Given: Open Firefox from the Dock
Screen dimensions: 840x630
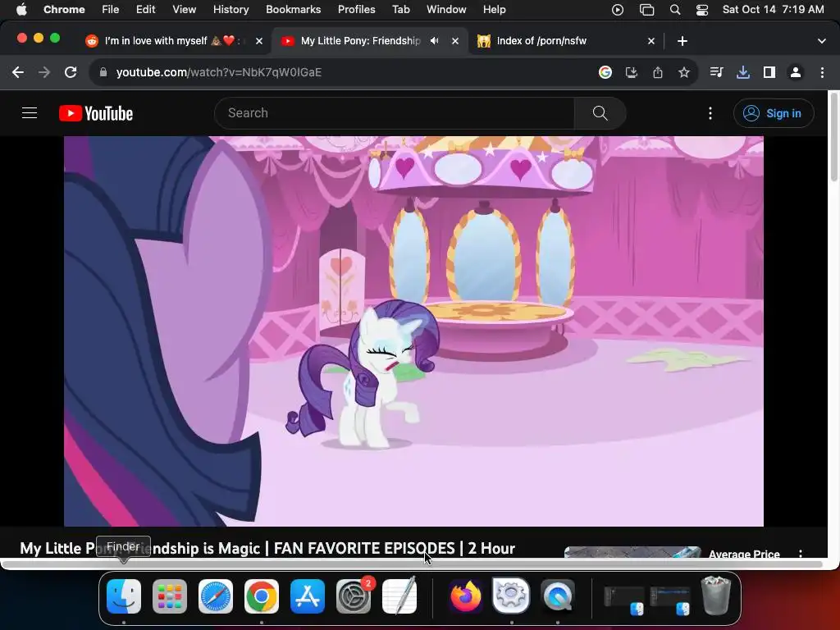Looking at the screenshot, I should pyautogui.click(x=466, y=596).
